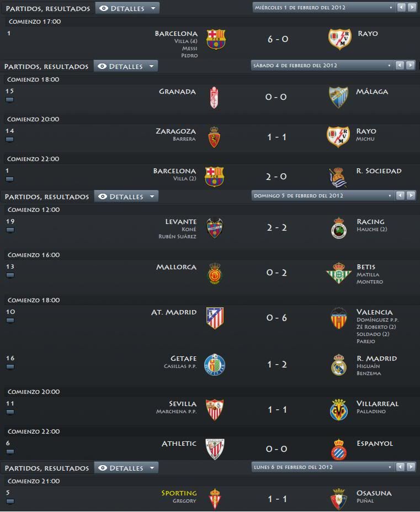Toggle the TV icon under Levante match 19
This screenshot has height=512, width=420.
click(10, 230)
